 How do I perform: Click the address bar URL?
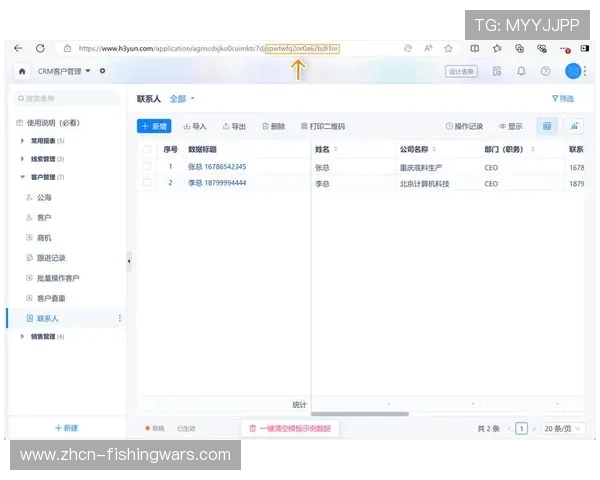coord(209,49)
